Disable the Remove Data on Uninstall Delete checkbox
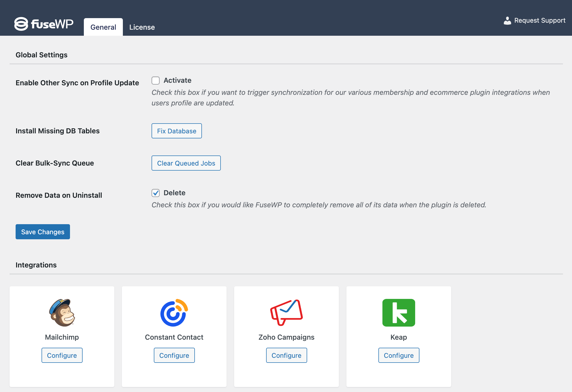The height and width of the screenshot is (392, 572). 155,193
